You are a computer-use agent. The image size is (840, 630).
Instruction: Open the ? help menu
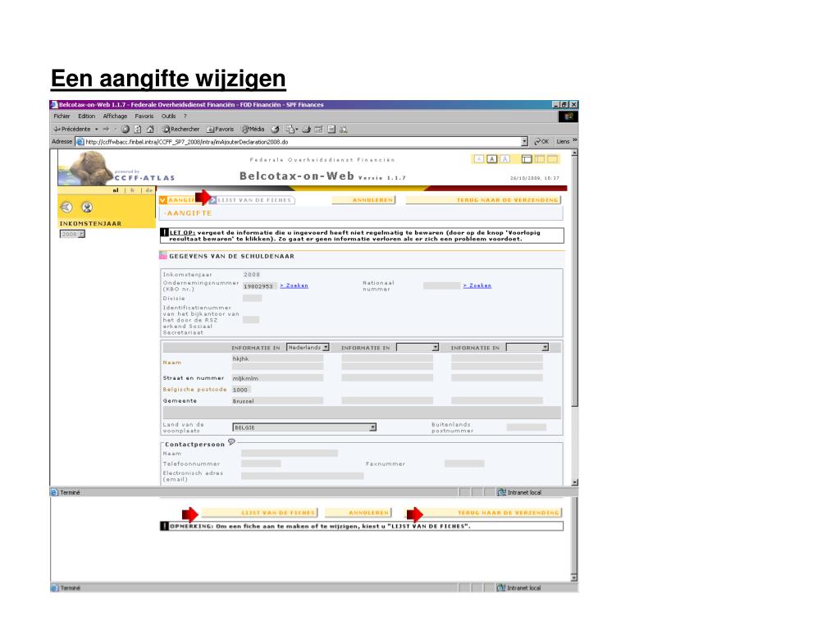click(185, 116)
